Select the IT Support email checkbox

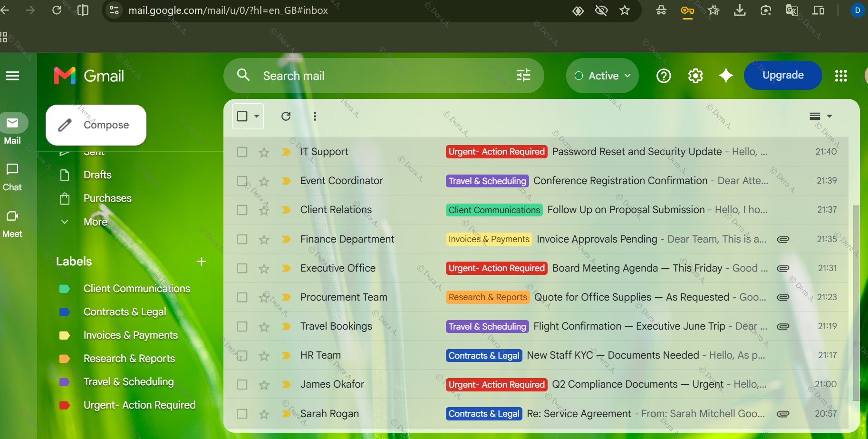click(x=242, y=152)
